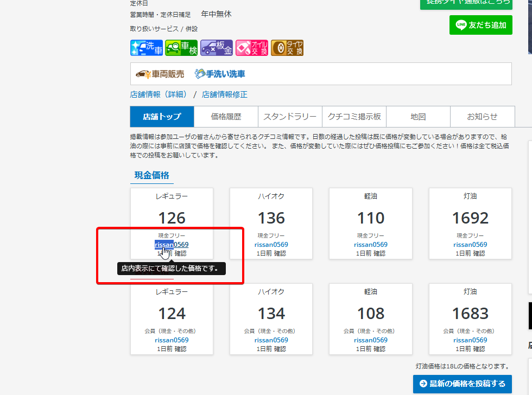Screen dimensions: 532x395
Task: Click the 板金 body repair service icon
Action: [217, 48]
